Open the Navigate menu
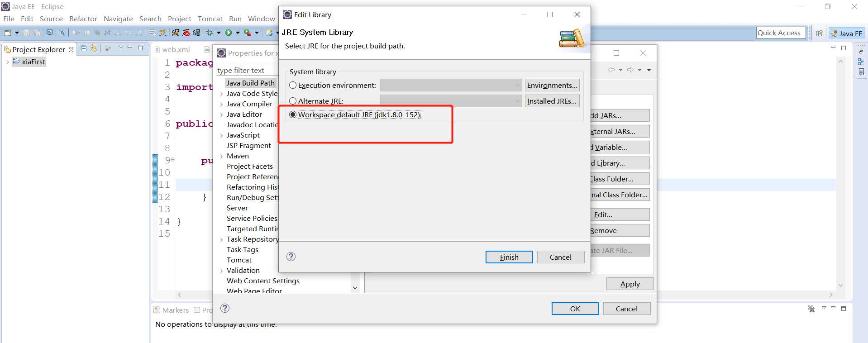Viewport: 868px width, 343px height. coord(118,19)
